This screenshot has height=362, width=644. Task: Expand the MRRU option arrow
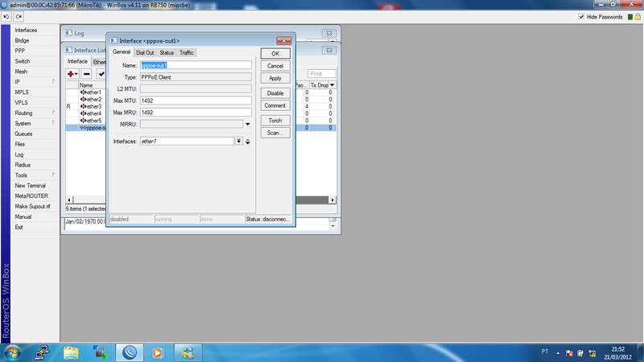point(248,124)
